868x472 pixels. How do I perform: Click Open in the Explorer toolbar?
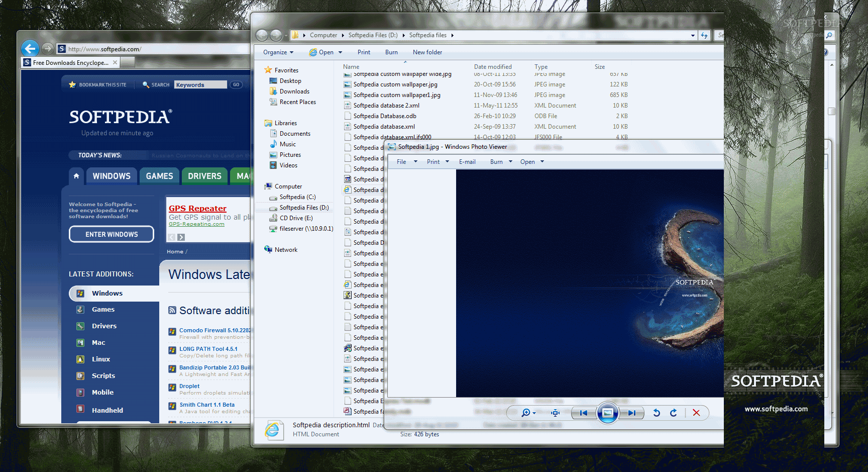pyautogui.click(x=321, y=52)
